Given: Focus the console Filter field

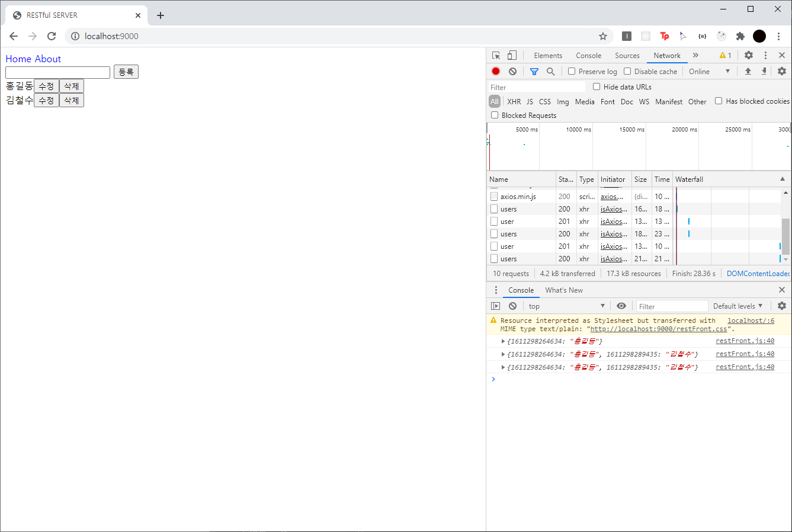Looking at the screenshot, I should pyautogui.click(x=672, y=306).
